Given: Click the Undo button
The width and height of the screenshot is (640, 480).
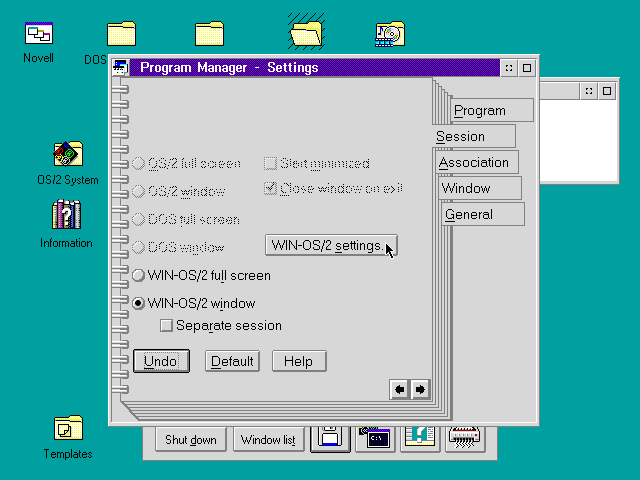Looking at the screenshot, I should [161, 361].
